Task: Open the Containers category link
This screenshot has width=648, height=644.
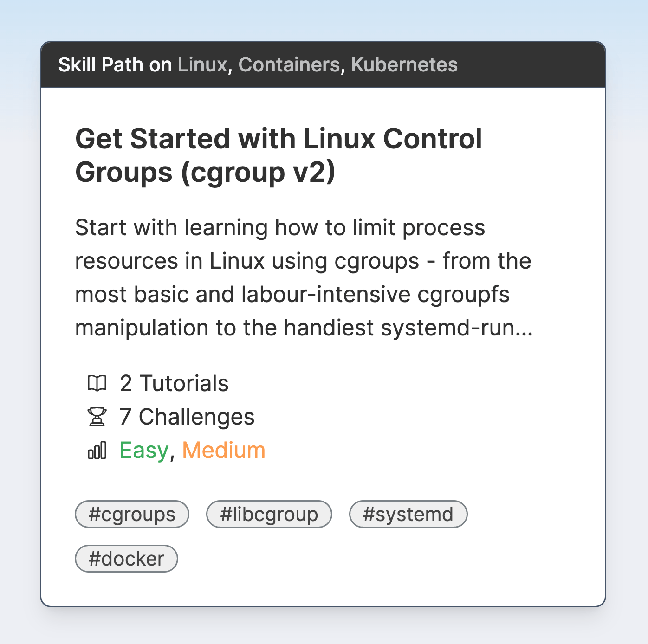Action: (x=289, y=64)
